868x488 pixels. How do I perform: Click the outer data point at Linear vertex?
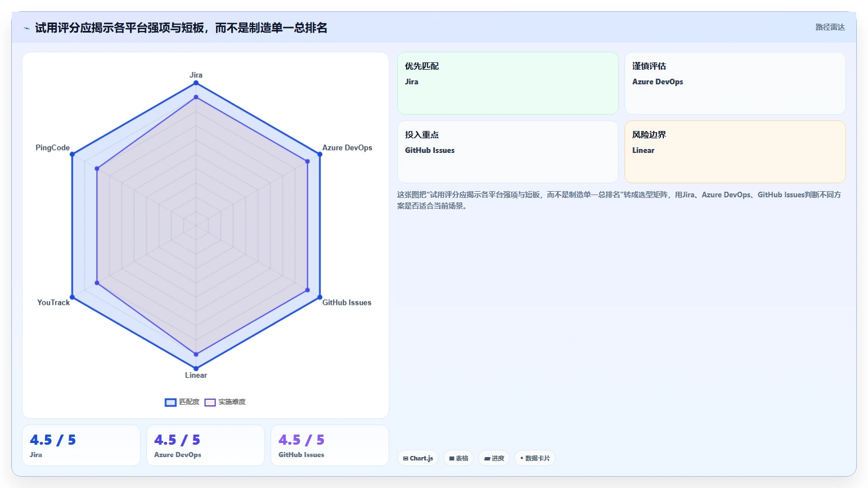click(x=196, y=368)
